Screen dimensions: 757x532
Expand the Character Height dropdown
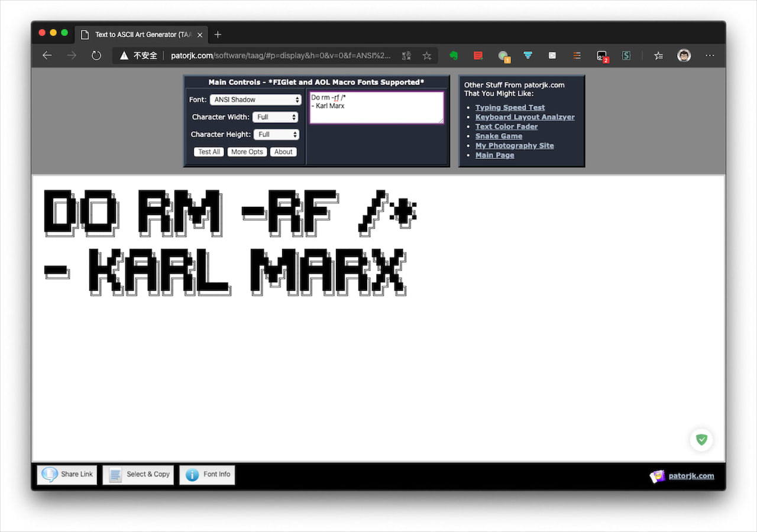click(276, 134)
